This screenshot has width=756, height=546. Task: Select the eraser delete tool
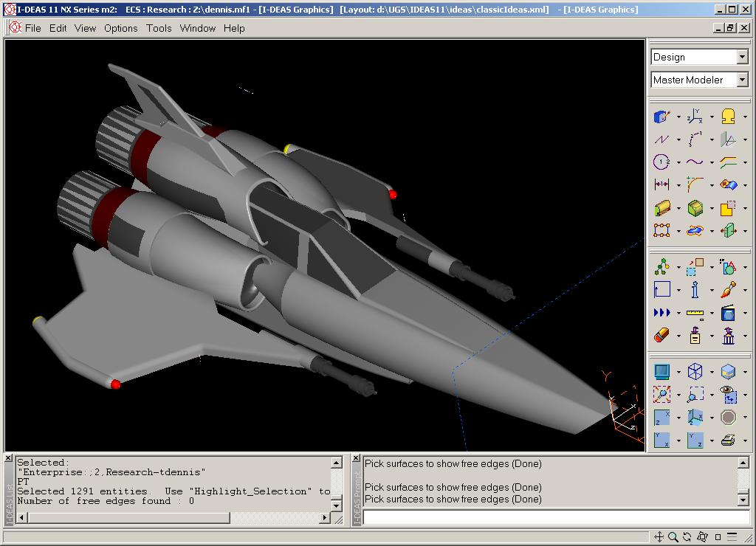661,336
